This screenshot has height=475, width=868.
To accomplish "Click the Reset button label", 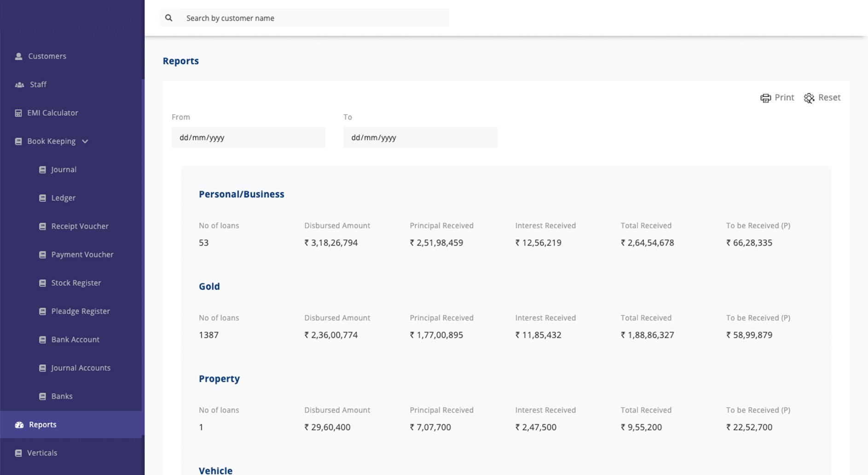I will point(829,98).
